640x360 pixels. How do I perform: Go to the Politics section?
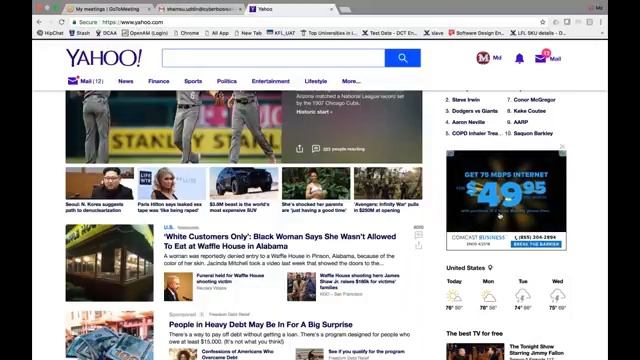[227, 81]
